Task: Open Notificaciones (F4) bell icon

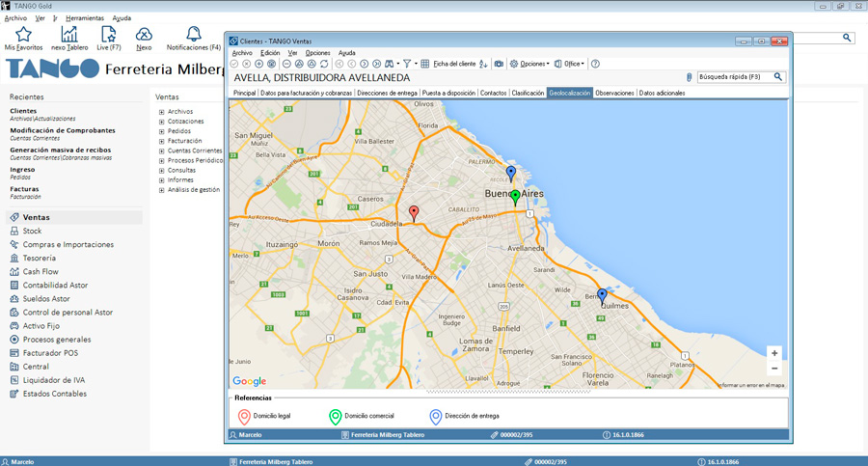Action: pyautogui.click(x=193, y=34)
